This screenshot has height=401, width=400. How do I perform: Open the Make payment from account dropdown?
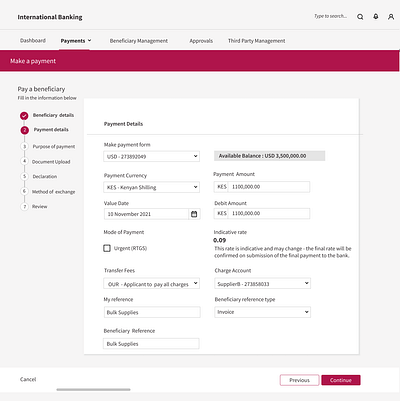click(x=151, y=156)
